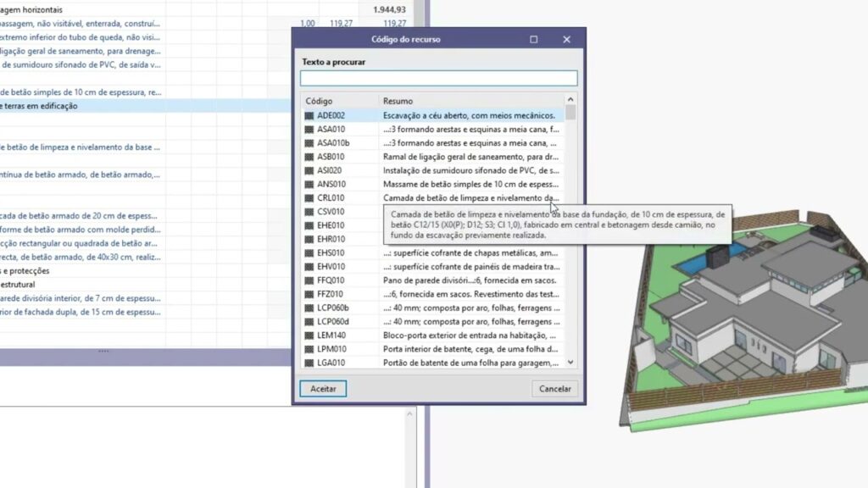Click the resource icon for FFQ010
868x488 pixels.
[309, 280]
